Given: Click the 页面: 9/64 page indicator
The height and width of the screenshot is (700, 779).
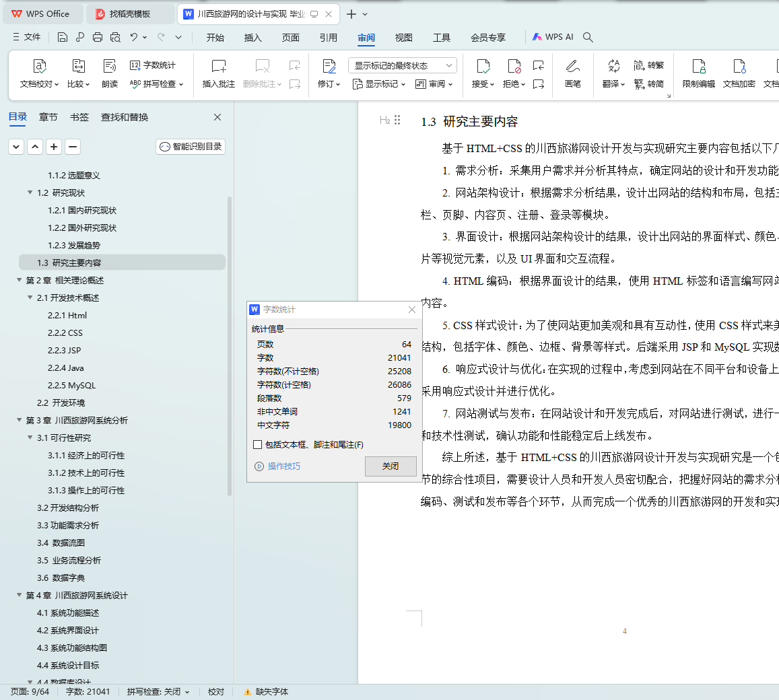Looking at the screenshot, I should click(30, 691).
